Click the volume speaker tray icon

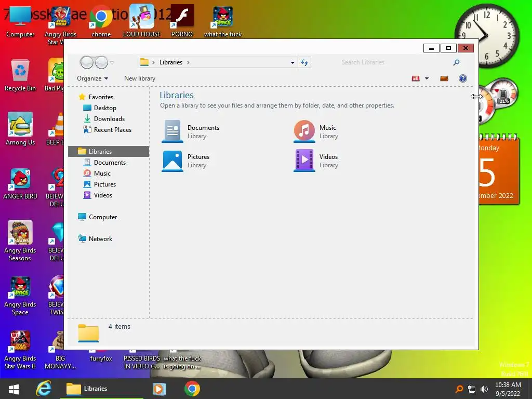pyautogui.click(x=484, y=389)
